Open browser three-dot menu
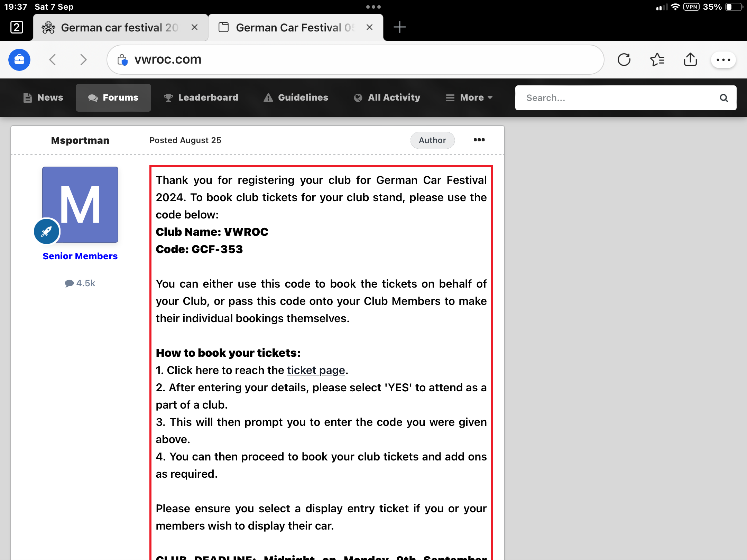This screenshot has width=747, height=560. tap(723, 60)
